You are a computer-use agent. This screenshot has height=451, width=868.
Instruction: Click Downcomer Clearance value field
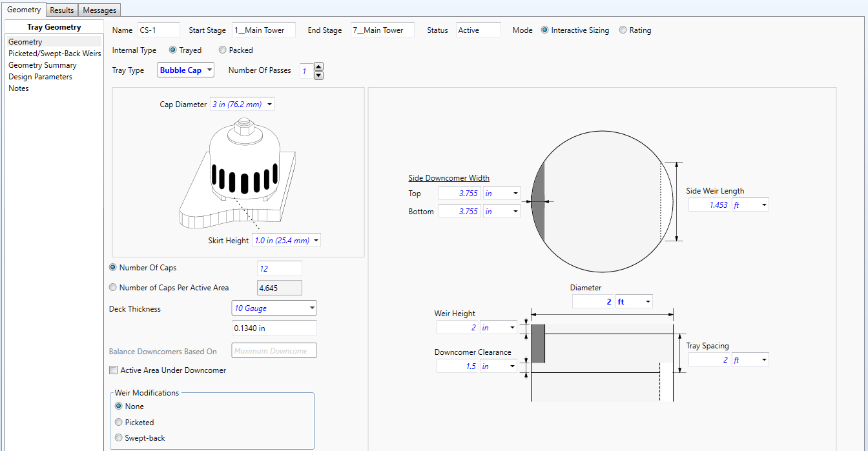pos(458,366)
